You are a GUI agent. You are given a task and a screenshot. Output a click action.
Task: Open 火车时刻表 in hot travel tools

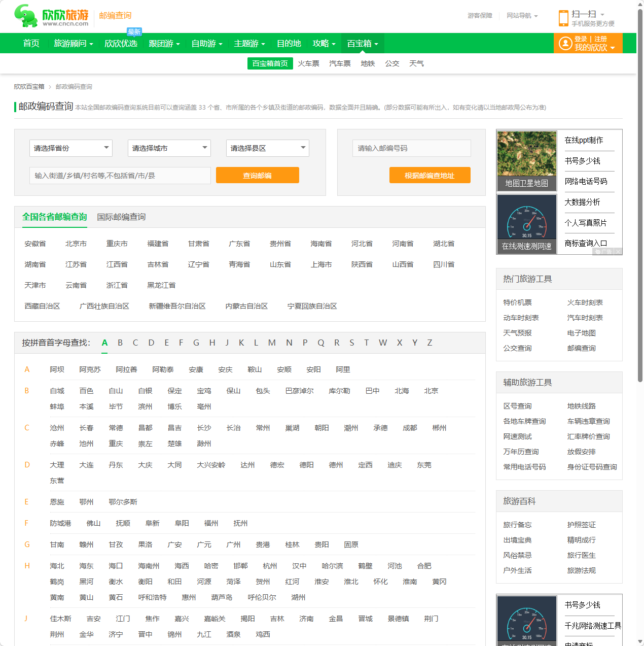585,302
